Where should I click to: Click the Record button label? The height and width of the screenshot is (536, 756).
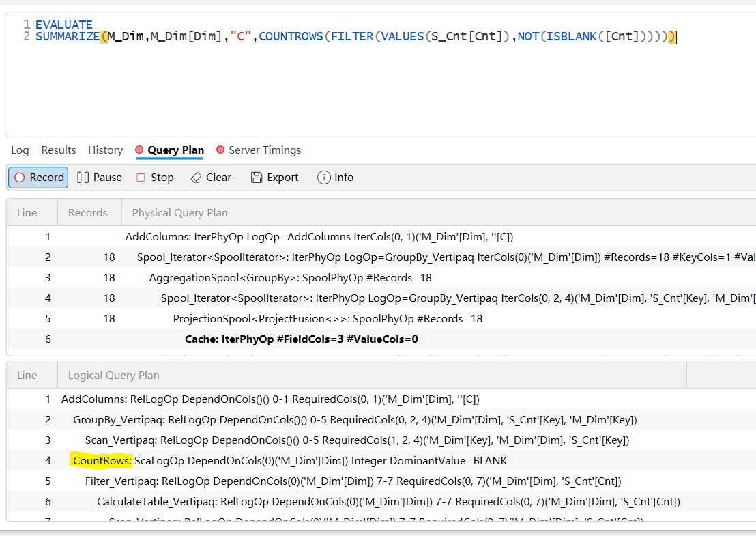47,178
